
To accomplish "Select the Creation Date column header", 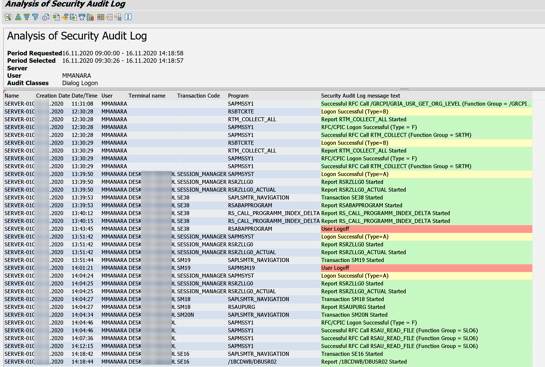I will point(53,96).
